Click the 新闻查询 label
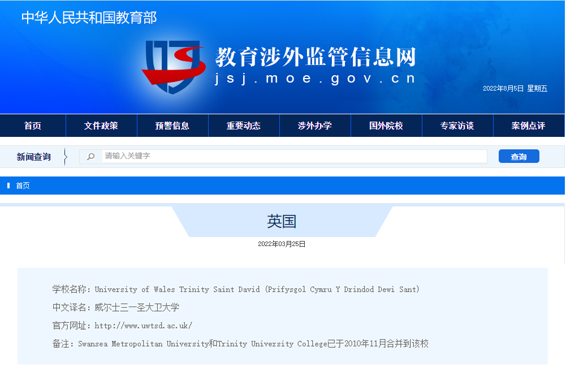 33,157
